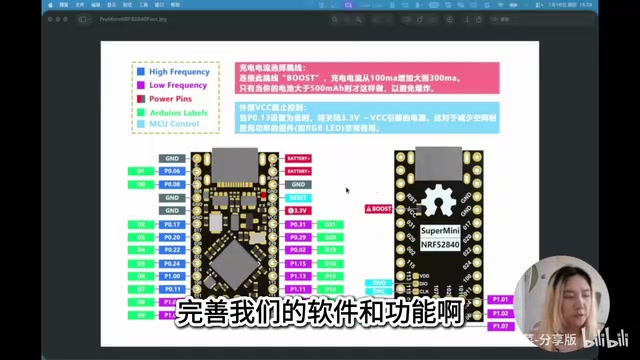The width and height of the screenshot is (640, 360).
Task: Rotate the image with the rotate icon
Action: [x=420, y=19]
